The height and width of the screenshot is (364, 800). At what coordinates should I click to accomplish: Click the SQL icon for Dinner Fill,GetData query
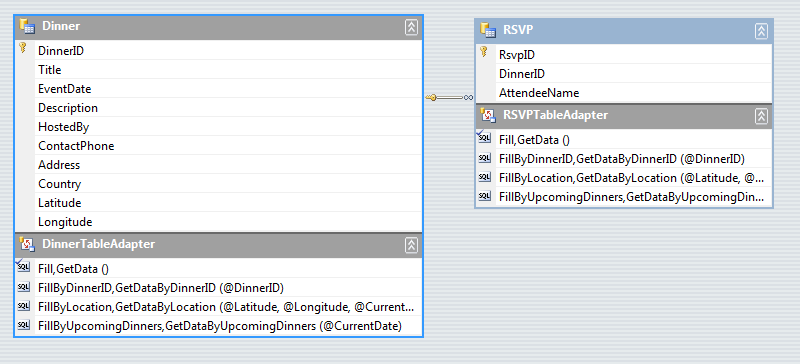(23, 267)
